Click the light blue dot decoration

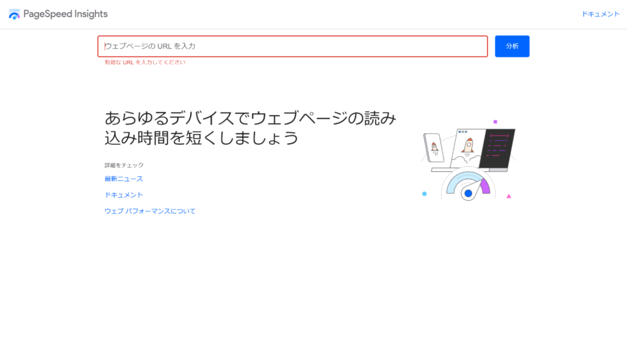425,194
